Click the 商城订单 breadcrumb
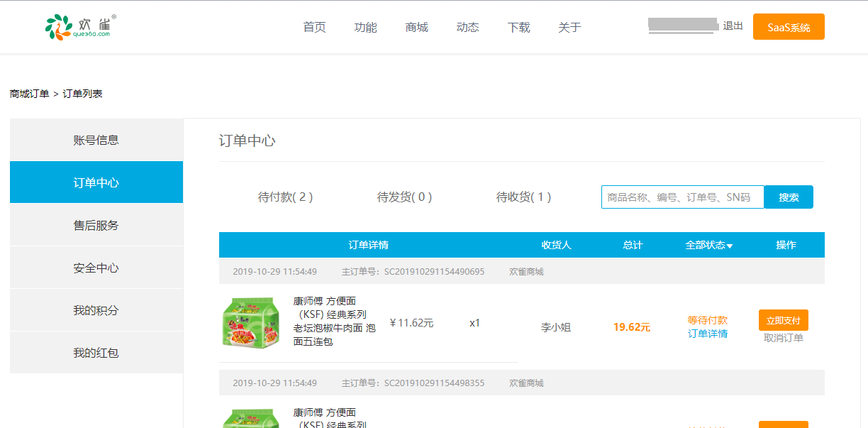This screenshot has height=428, width=868. (29, 94)
